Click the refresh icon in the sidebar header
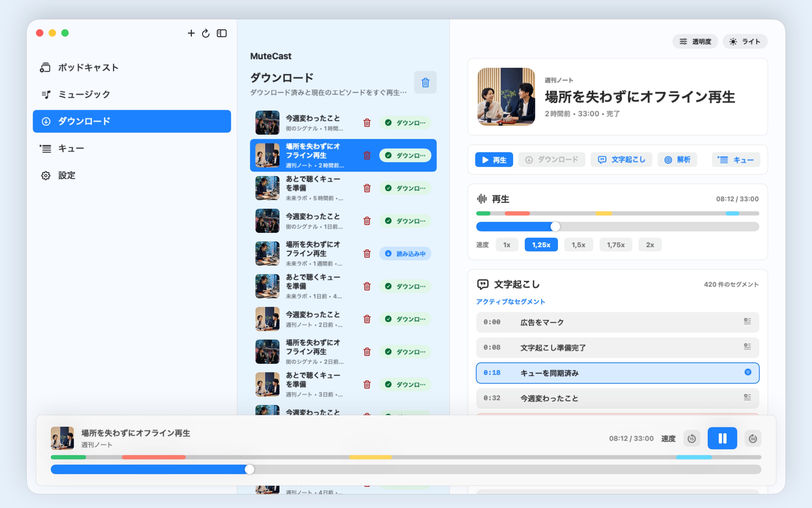The image size is (812, 508). [x=206, y=33]
